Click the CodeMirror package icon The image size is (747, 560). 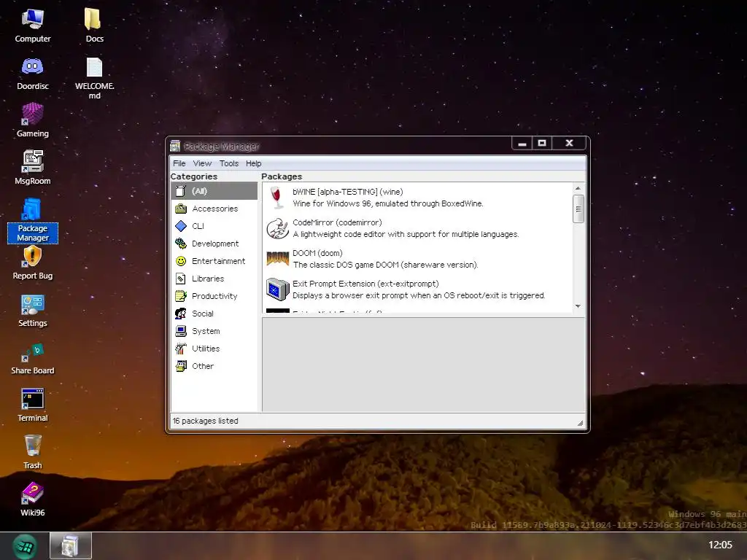tap(277, 228)
